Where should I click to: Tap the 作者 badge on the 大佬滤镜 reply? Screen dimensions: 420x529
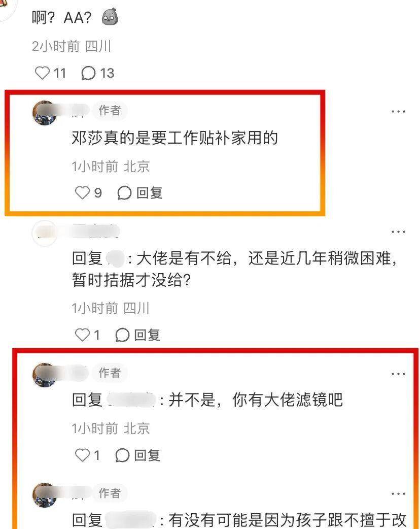click(x=110, y=373)
